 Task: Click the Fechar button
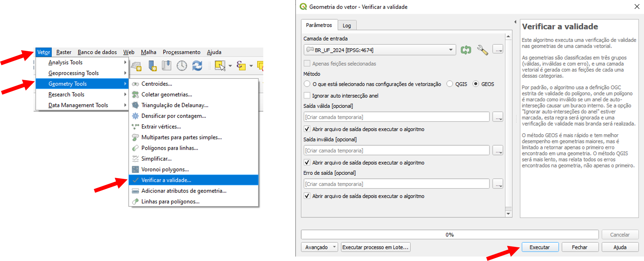click(x=579, y=247)
